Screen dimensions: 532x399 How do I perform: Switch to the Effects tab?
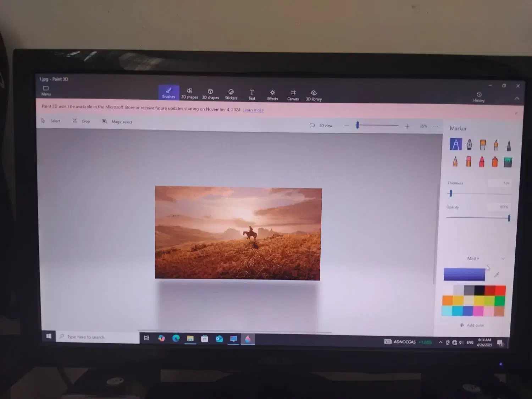click(x=272, y=95)
